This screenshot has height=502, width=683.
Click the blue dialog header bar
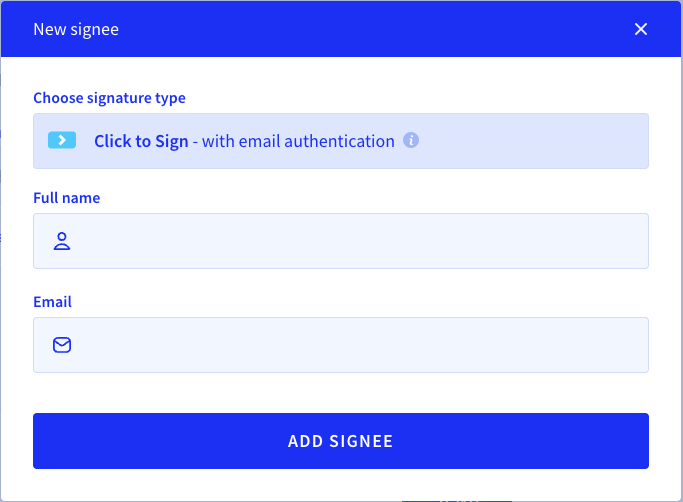[x=341, y=29]
